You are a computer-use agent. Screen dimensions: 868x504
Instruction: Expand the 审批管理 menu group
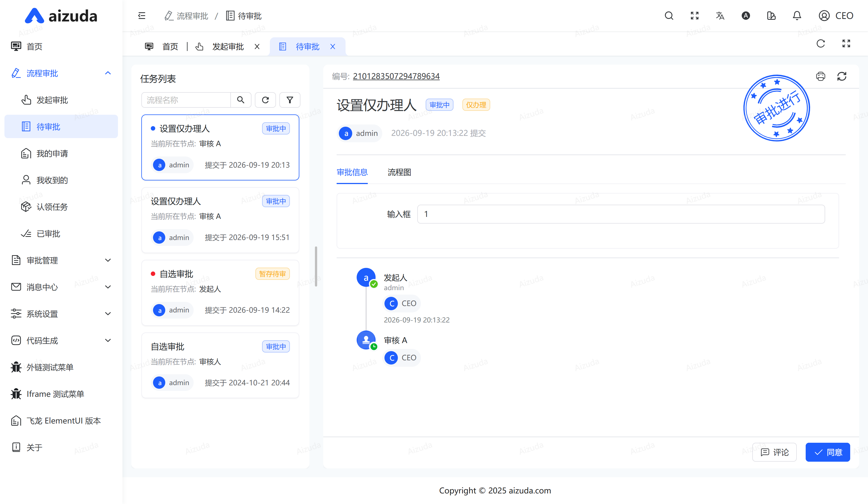coord(61,260)
